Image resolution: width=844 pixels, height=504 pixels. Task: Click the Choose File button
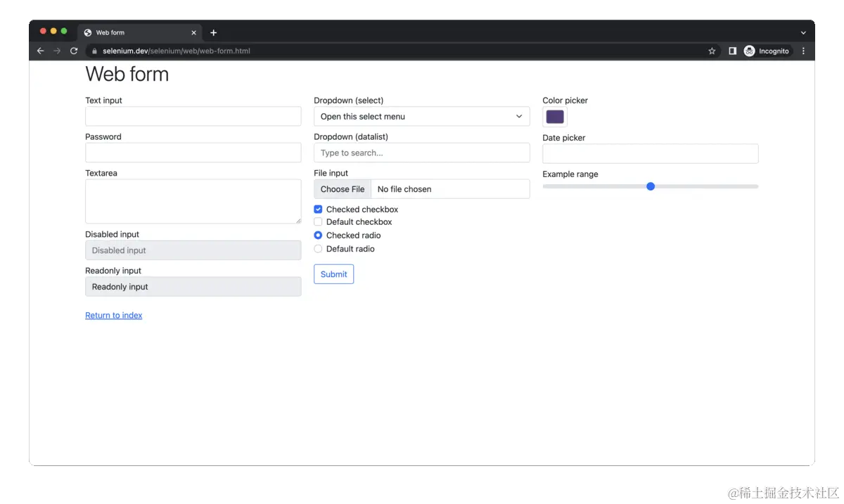[343, 189]
